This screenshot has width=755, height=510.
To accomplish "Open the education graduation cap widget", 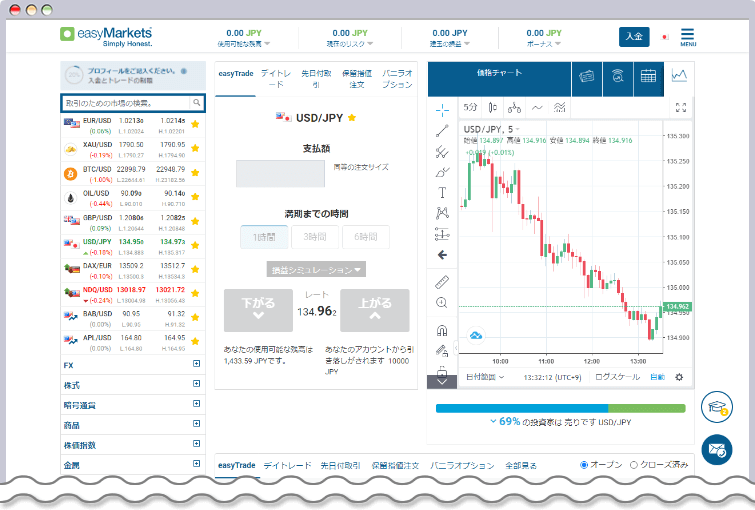I will pos(716,407).
